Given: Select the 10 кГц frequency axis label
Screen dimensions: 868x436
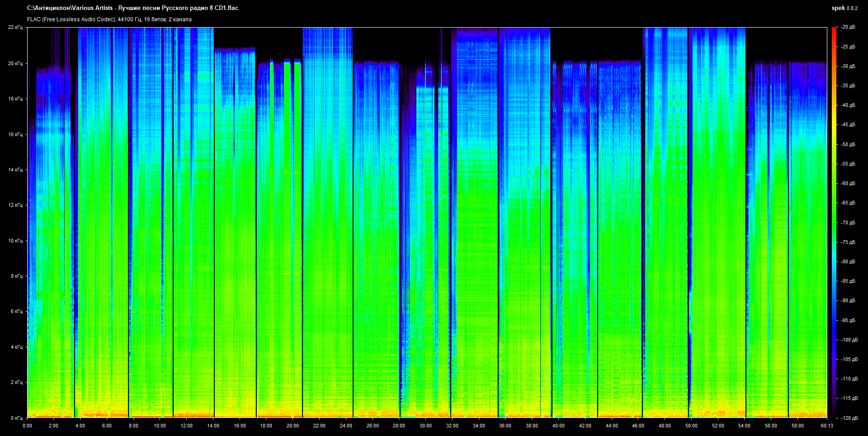Looking at the screenshot, I should [15, 241].
